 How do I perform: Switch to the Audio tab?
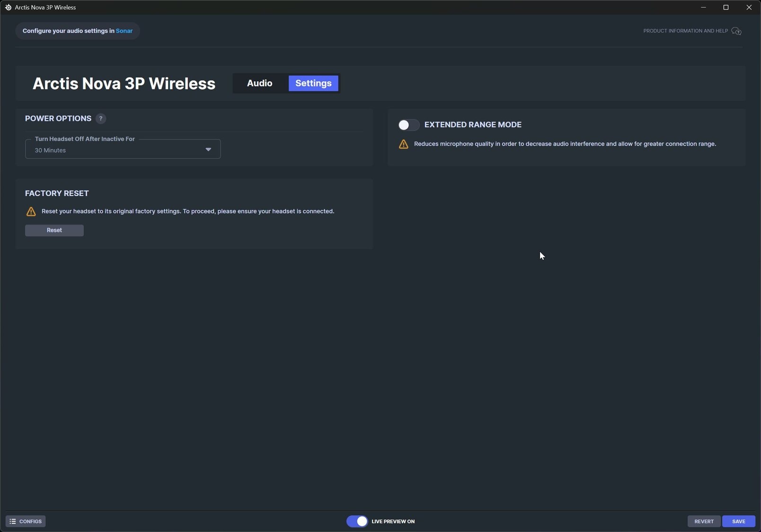pyautogui.click(x=260, y=83)
